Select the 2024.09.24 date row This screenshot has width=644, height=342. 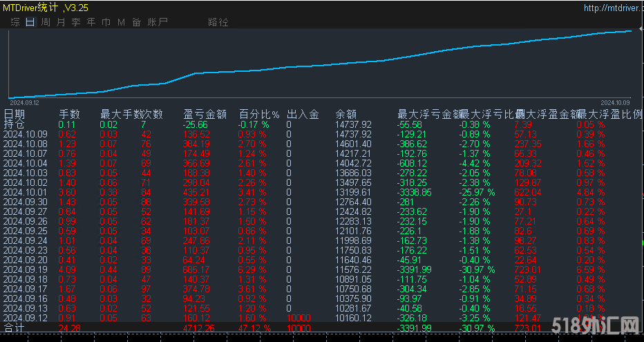(26, 240)
